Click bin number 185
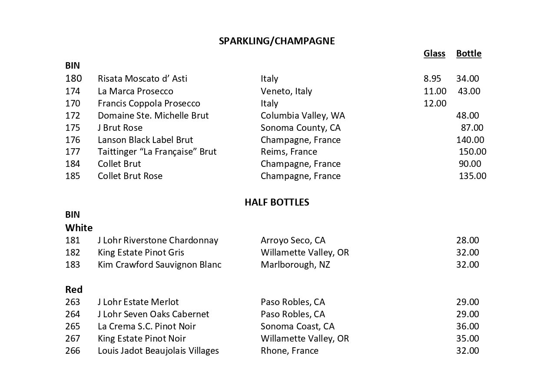This screenshot has width=554, height=392. [x=73, y=176]
